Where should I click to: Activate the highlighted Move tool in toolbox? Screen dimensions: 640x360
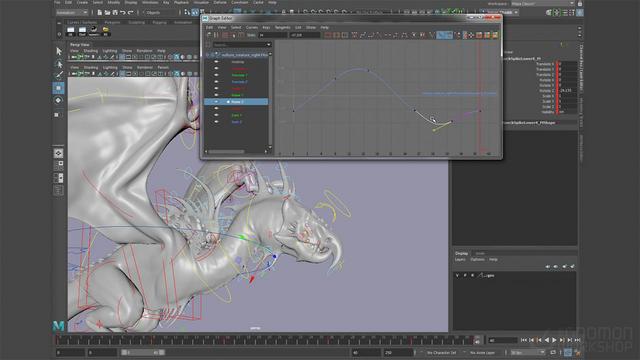[x=59, y=88]
